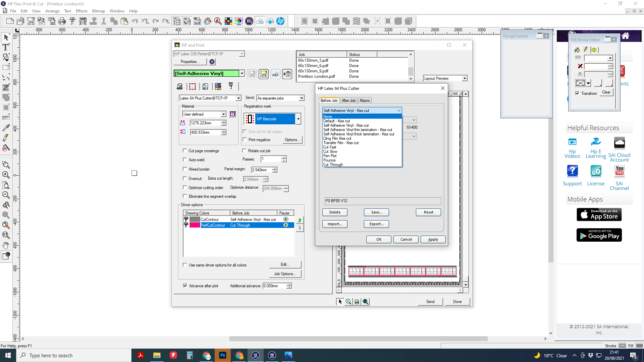Click Apply in HP Latex 64 Plus Cutter dialog
This screenshot has height=362, width=644.
[433, 239]
